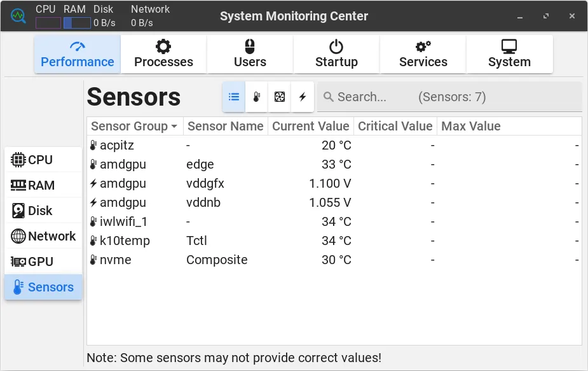Open the GPU sidebar section
This screenshot has width=588, height=371.
point(43,262)
